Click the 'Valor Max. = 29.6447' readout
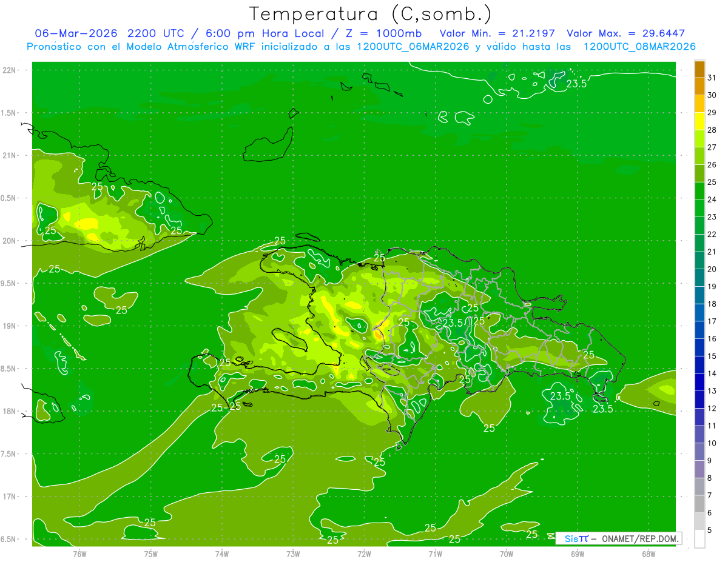The height and width of the screenshot is (562, 728). pos(625,33)
